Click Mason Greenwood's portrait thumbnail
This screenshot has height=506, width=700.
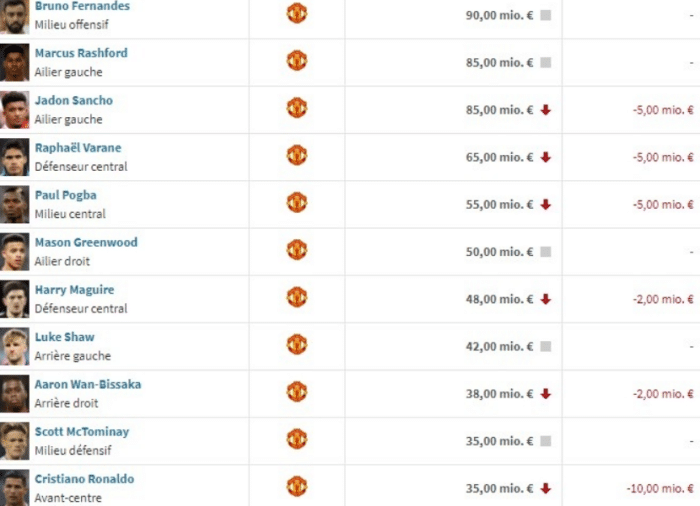coord(14,251)
